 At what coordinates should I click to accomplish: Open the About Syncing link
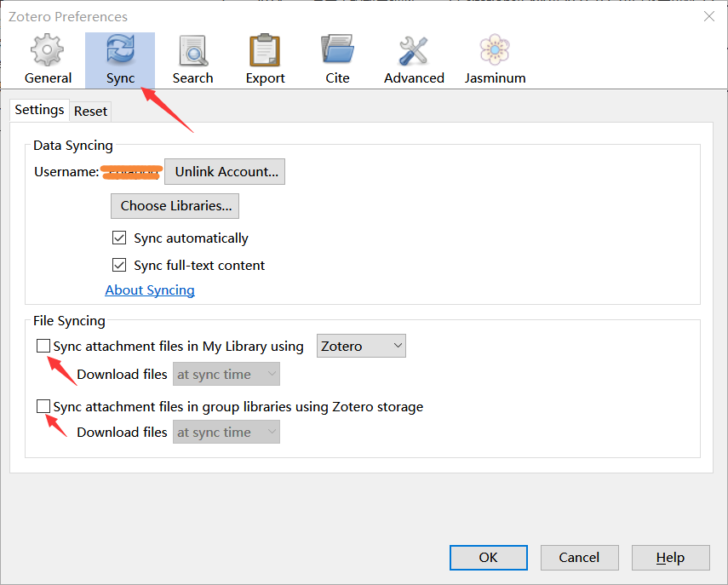(x=150, y=290)
